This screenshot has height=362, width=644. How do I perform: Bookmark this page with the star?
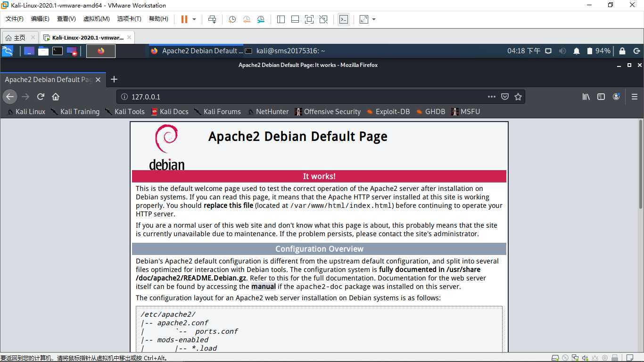[x=518, y=97]
